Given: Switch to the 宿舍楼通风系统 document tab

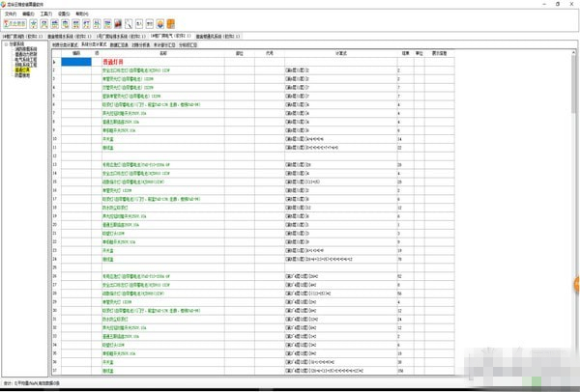Looking at the screenshot, I should 217,37.
